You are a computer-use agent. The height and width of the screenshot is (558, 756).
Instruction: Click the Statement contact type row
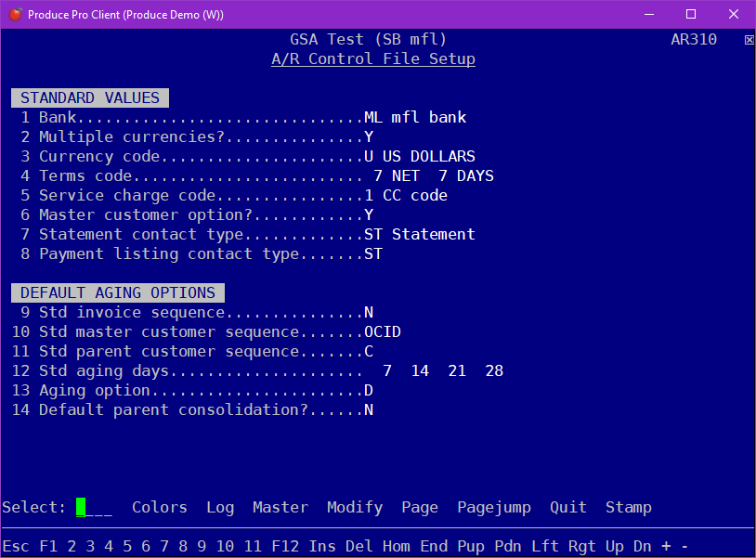[x=248, y=234]
